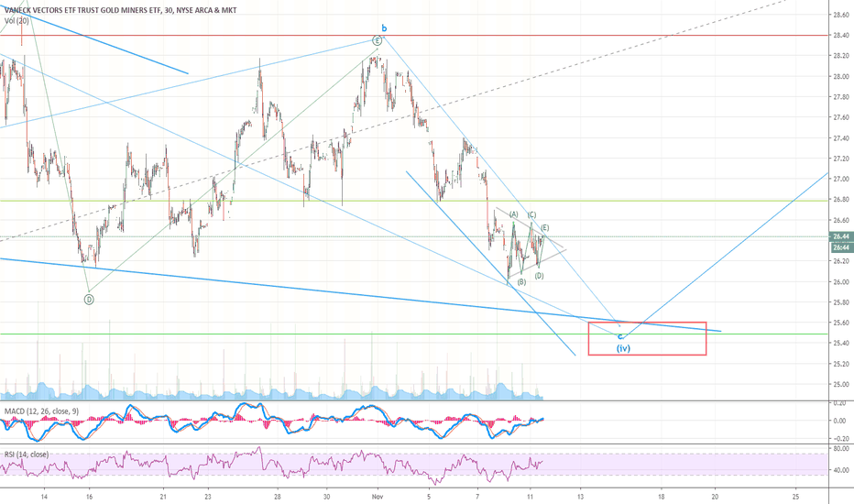The width and height of the screenshot is (854, 504).
Task: Select the blue c label above (iv)
Action: 619,336
